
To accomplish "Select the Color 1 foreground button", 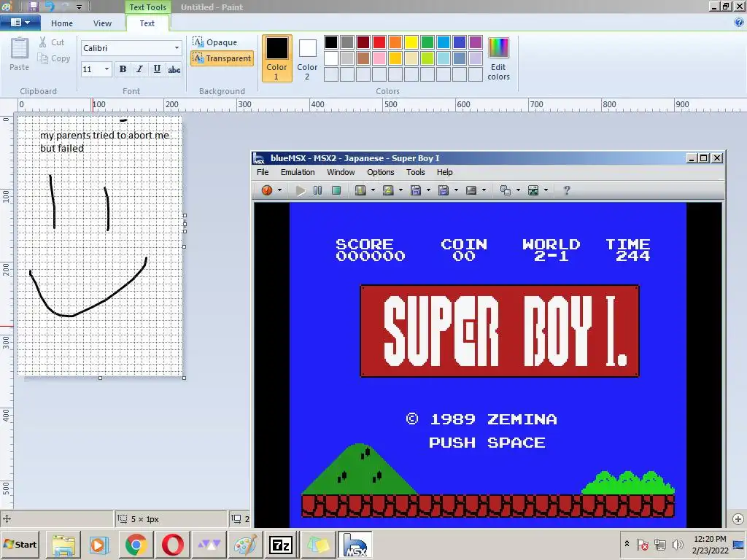I will click(x=276, y=58).
